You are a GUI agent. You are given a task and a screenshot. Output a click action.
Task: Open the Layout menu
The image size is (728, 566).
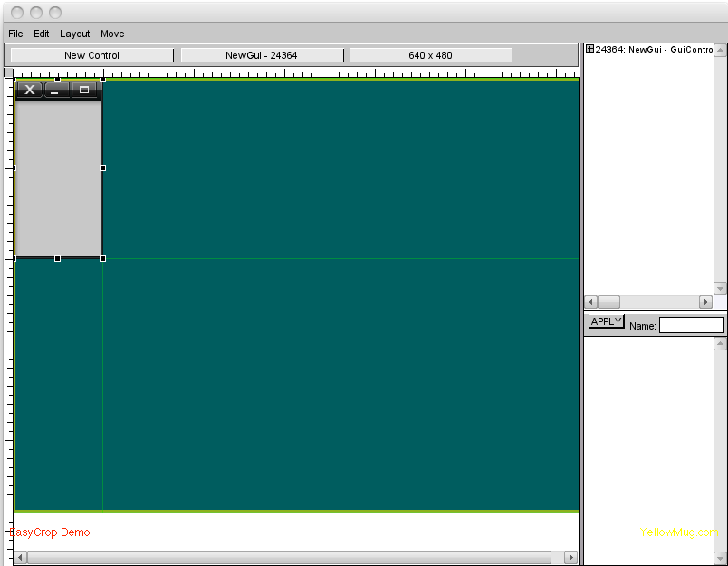tap(75, 34)
